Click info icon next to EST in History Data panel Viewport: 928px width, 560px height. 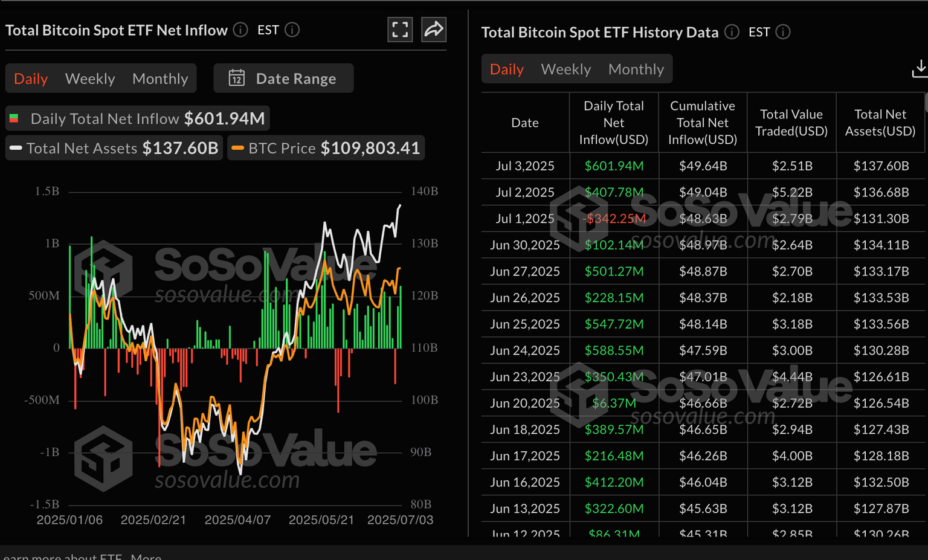[x=783, y=32]
